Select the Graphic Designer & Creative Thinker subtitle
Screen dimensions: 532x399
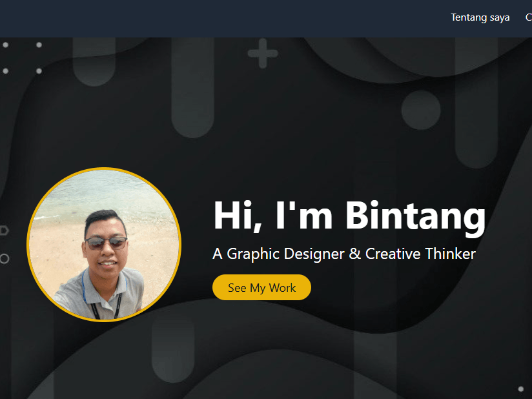coord(343,254)
